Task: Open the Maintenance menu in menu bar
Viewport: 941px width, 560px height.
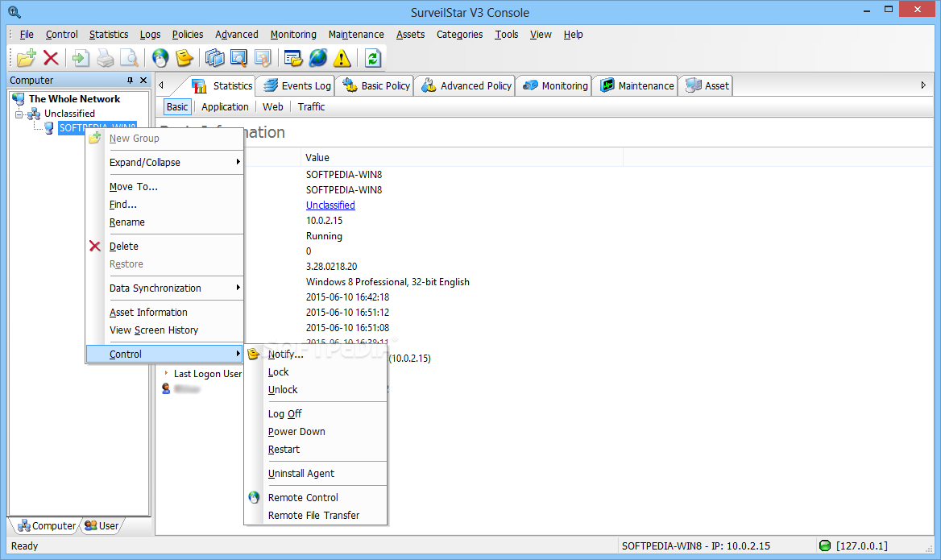Action: [x=356, y=34]
